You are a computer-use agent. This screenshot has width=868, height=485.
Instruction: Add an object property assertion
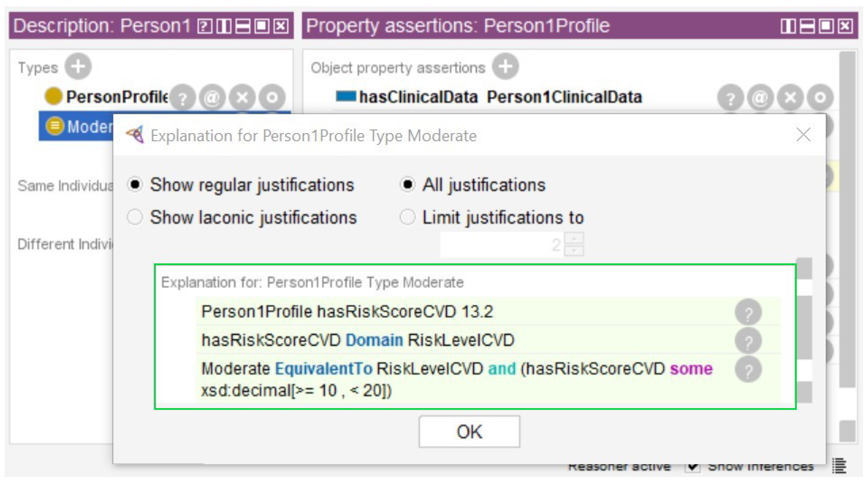tap(505, 66)
